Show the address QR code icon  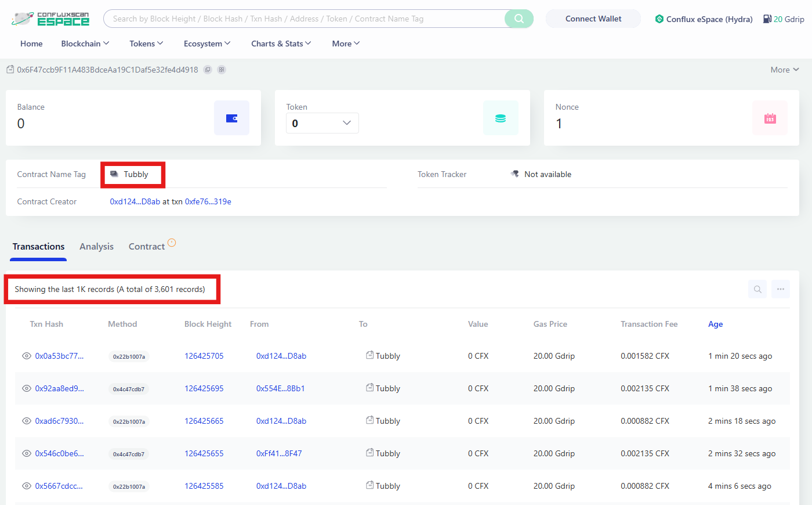click(222, 70)
